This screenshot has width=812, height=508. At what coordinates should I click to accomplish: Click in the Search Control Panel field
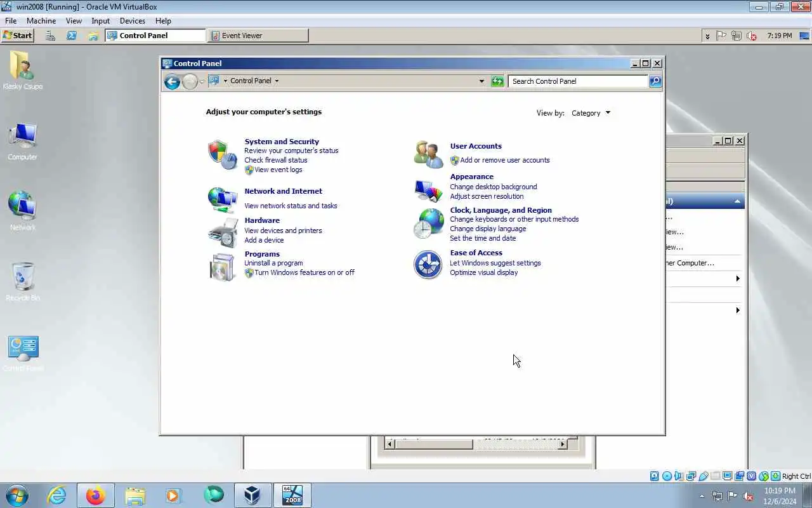[x=578, y=81]
